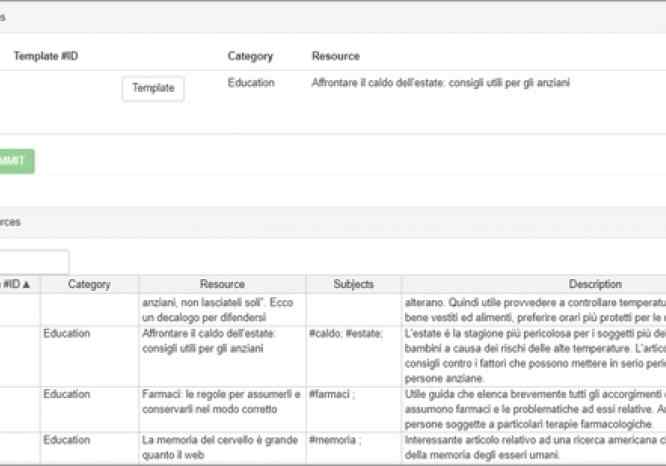Sort by the #ID column arrow
666x466 pixels.
click(x=26, y=285)
